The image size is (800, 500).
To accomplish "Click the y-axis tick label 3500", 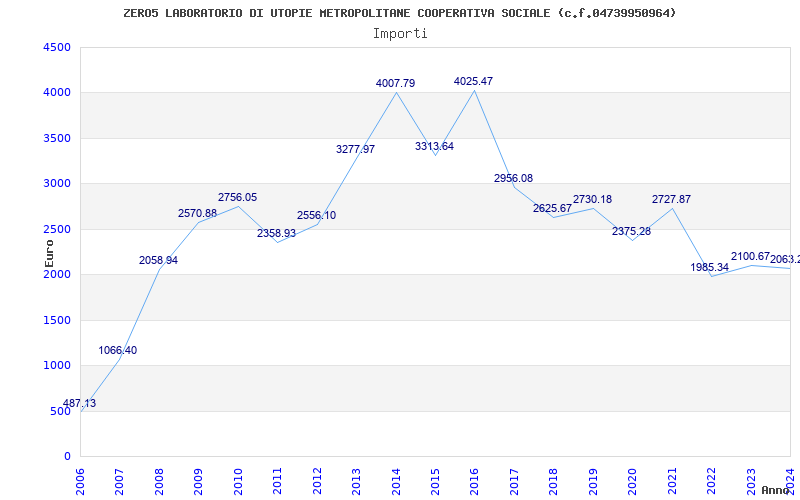I will pyautogui.click(x=57, y=138).
